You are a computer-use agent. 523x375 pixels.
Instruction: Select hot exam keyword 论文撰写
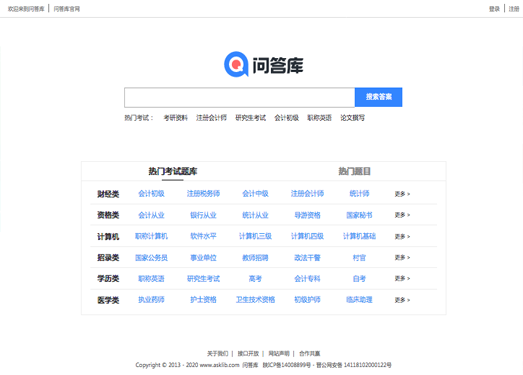352,118
